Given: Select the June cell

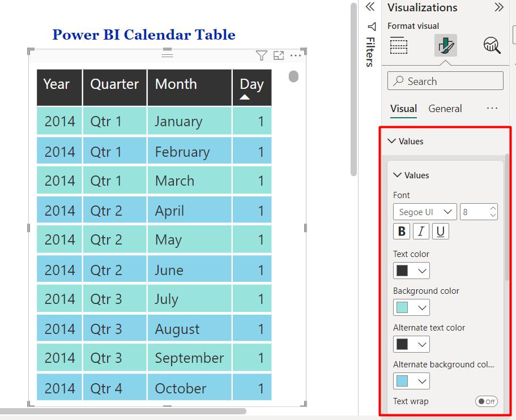Looking at the screenshot, I should (x=190, y=269).
